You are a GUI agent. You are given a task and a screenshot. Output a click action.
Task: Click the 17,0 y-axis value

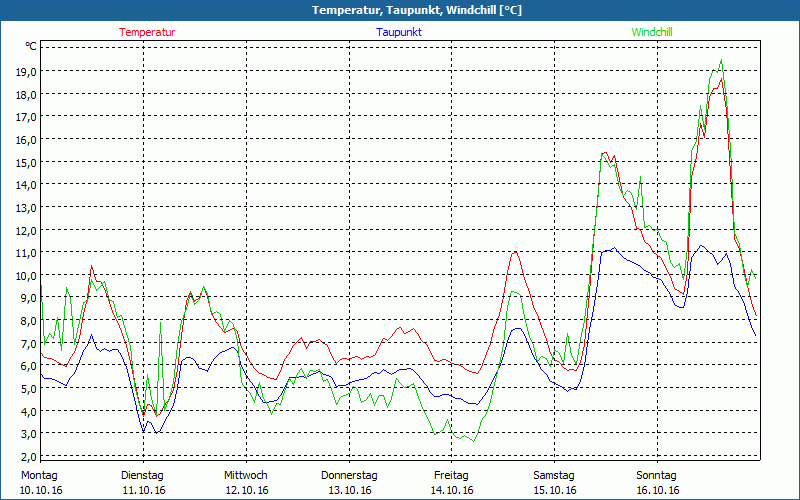pyautogui.click(x=27, y=117)
